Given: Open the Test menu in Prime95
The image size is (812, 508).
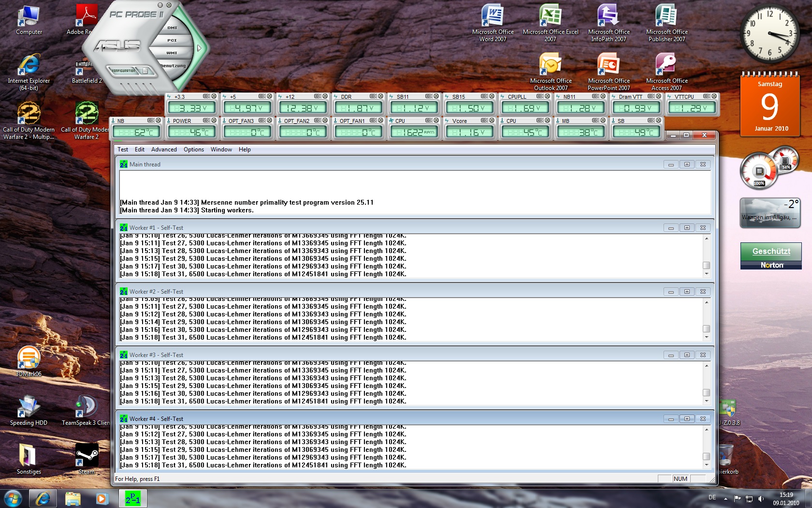Looking at the screenshot, I should 123,149.
